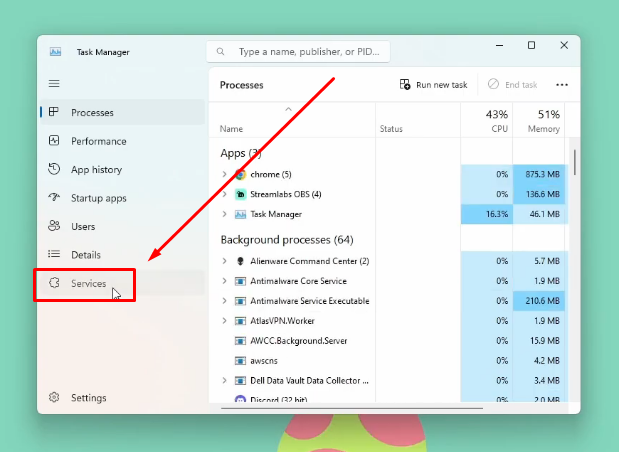Click the End task button
The height and width of the screenshot is (452, 619).
point(512,84)
